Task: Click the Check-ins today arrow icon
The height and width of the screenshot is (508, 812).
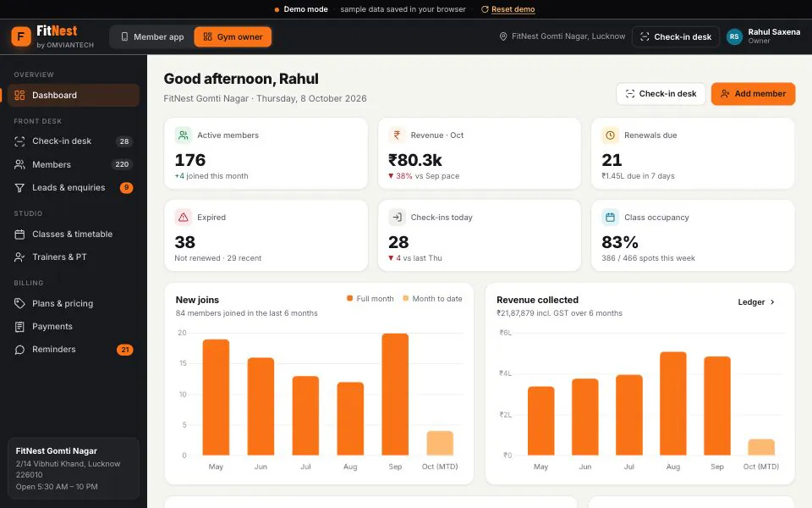Action: tap(397, 218)
